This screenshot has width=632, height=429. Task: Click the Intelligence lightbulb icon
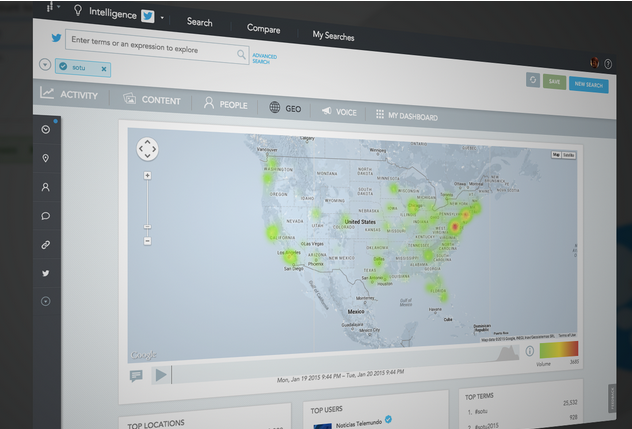coord(78,10)
